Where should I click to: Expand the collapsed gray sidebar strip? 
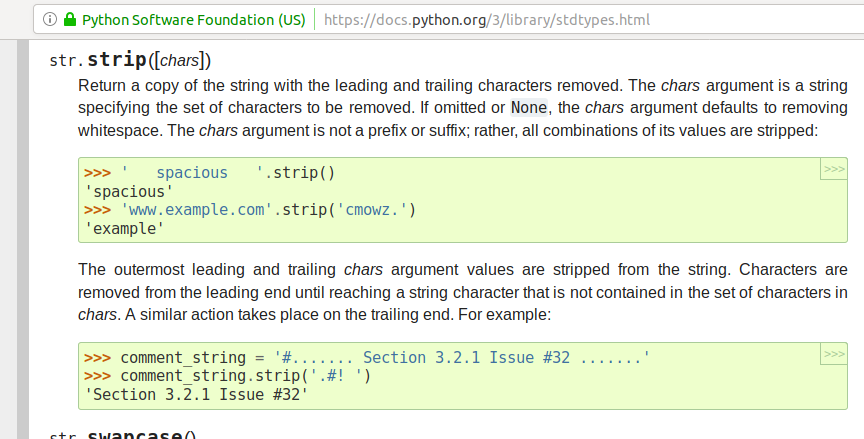[x=23, y=240]
